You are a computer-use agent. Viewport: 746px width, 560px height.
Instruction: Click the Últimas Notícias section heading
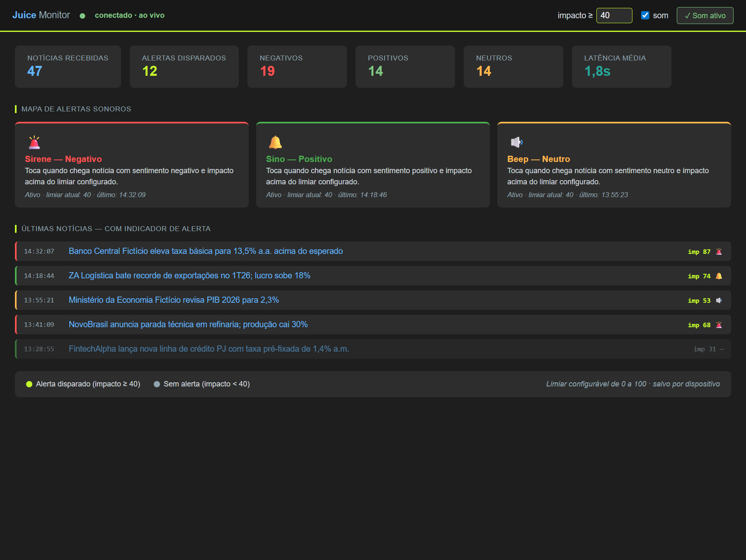pos(116,229)
